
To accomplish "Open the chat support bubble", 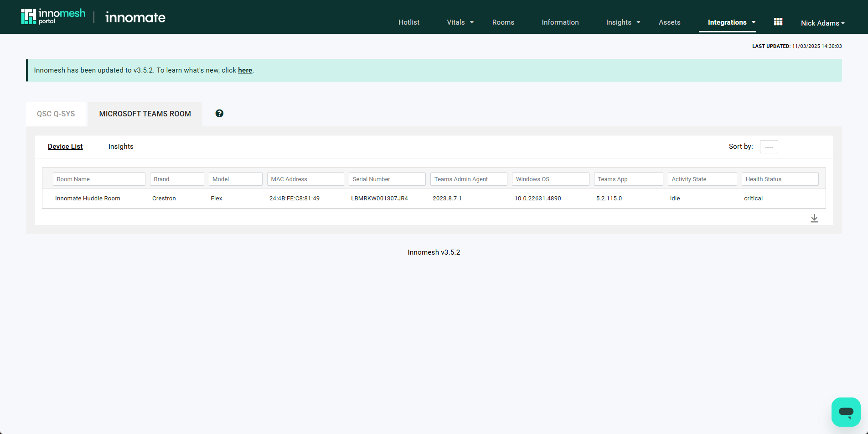I will pyautogui.click(x=846, y=412).
